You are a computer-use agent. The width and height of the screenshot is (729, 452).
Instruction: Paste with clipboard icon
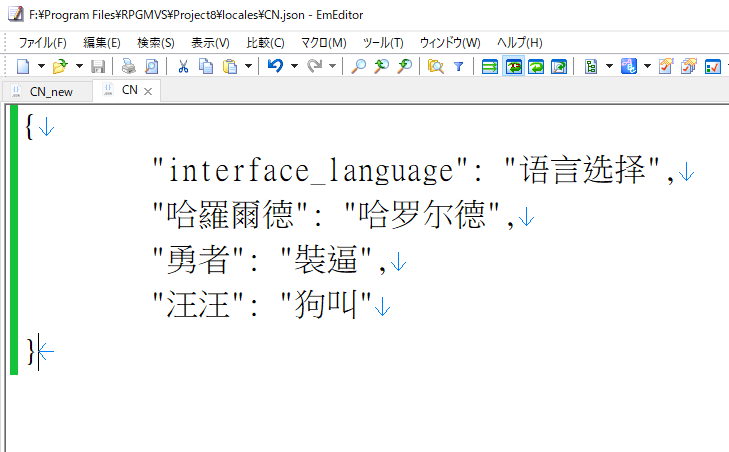(230, 66)
